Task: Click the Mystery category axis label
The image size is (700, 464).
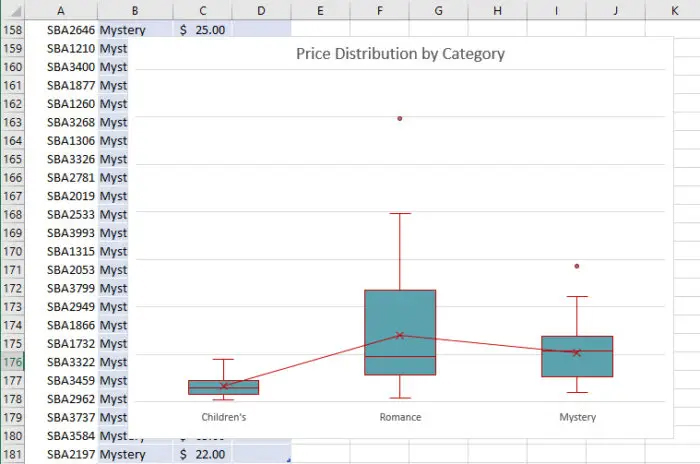Action: click(577, 417)
